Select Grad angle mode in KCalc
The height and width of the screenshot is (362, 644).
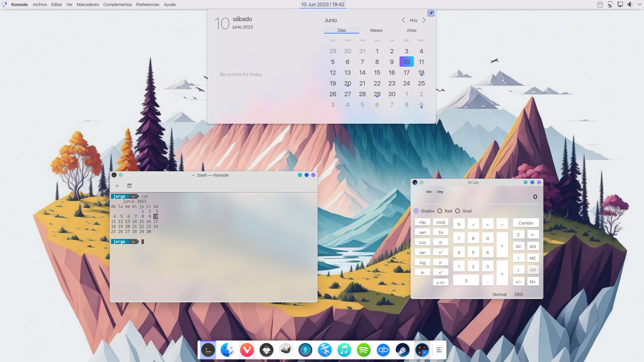[x=458, y=211]
